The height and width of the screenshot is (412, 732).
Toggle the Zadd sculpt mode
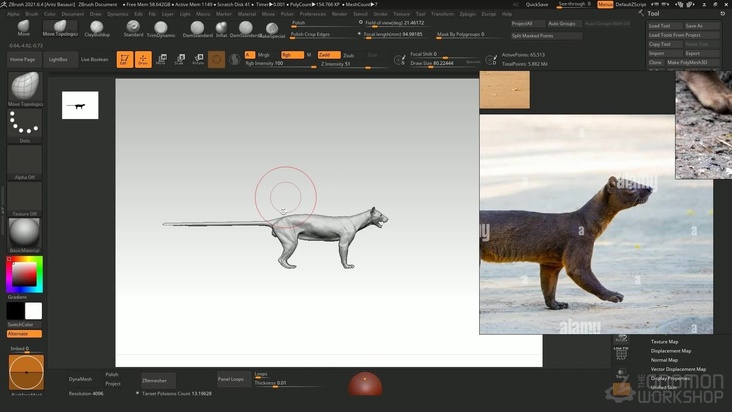[x=330, y=55]
